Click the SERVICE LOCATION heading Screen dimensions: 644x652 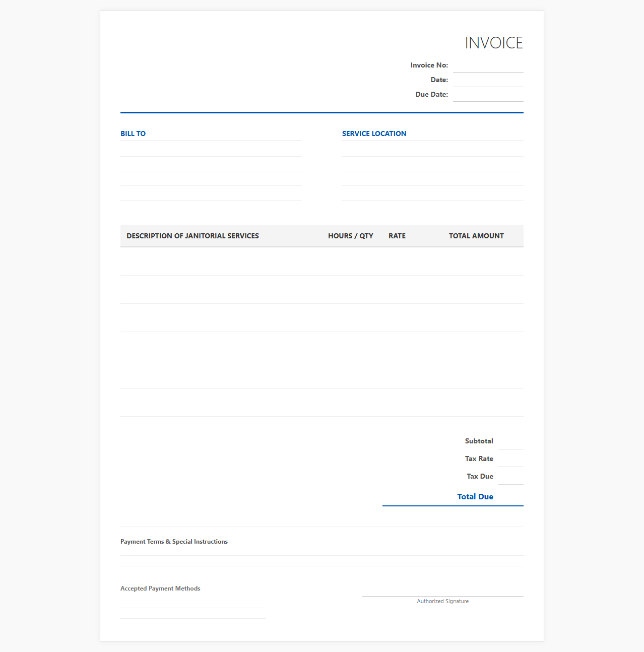coord(374,134)
